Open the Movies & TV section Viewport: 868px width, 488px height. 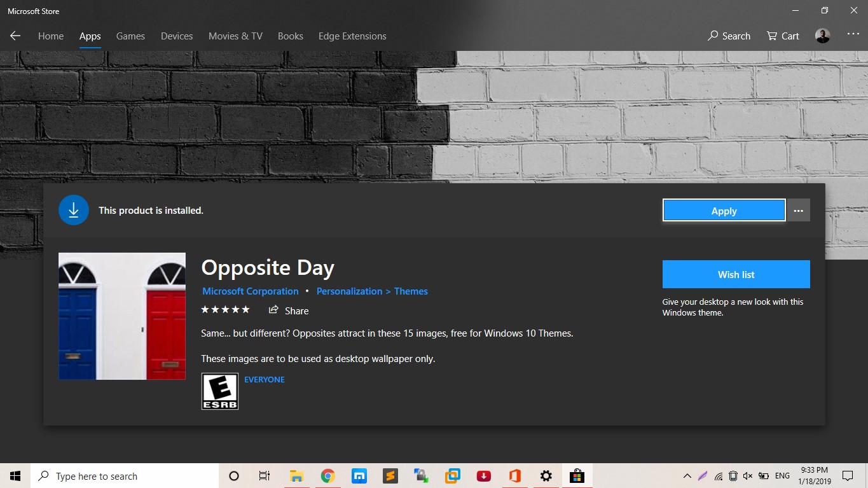click(235, 36)
